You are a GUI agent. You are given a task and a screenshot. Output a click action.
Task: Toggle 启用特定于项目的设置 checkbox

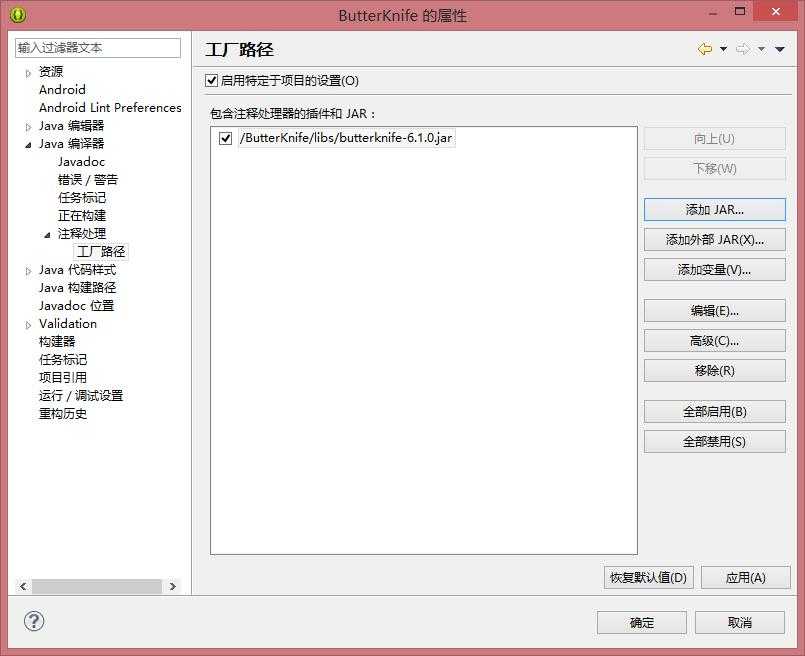tap(211, 80)
